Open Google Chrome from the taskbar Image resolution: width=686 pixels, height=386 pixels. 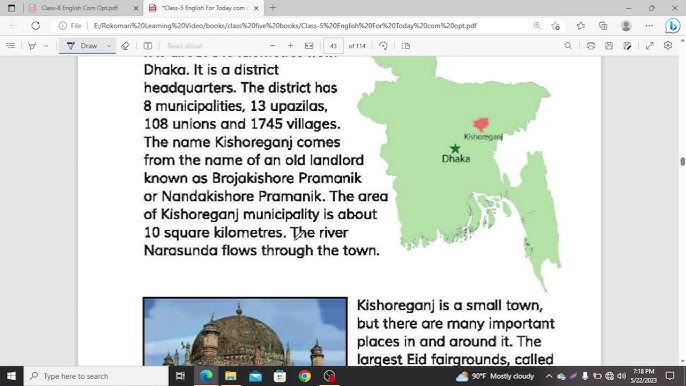tap(305, 376)
